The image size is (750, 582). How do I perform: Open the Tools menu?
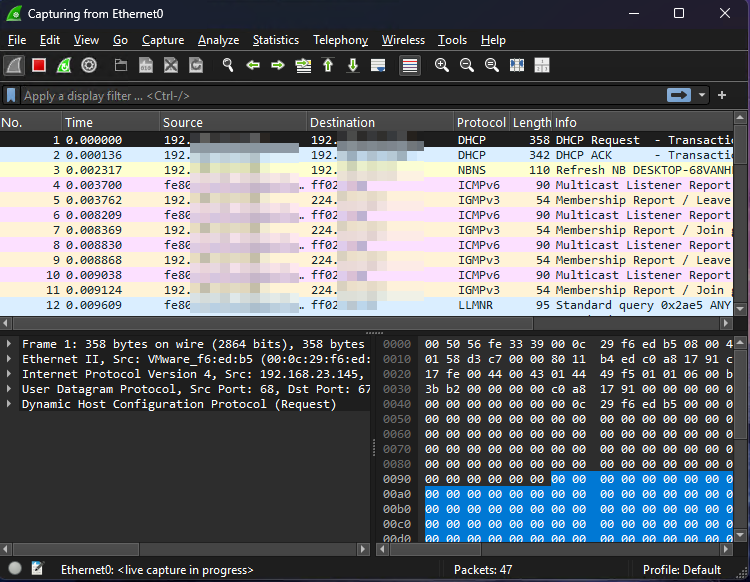tap(452, 40)
